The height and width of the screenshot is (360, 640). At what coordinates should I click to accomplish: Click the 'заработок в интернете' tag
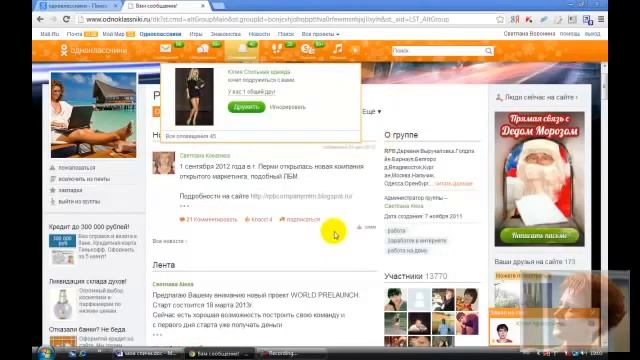[417, 241]
